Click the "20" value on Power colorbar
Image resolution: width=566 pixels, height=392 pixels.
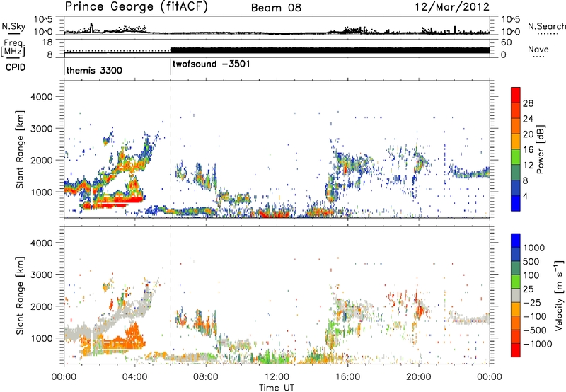click(528, 134)
